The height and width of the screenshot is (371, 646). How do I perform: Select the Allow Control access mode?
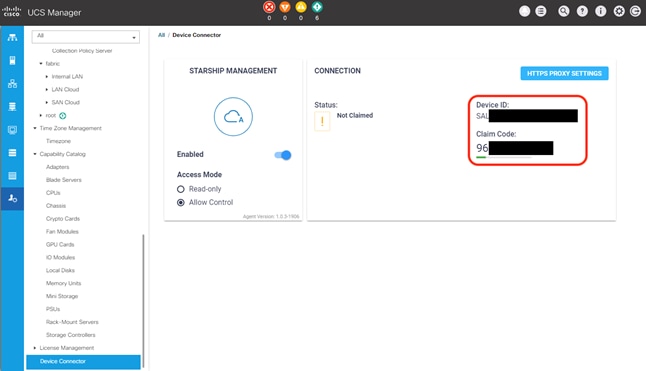(180, 203)
